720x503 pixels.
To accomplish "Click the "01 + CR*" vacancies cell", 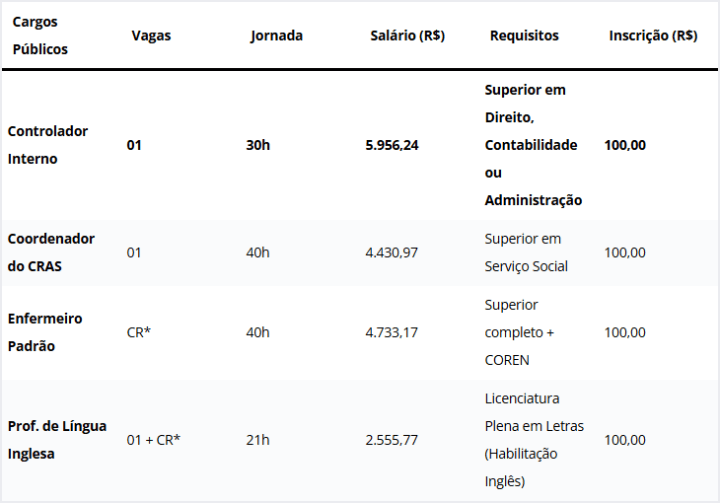I will pyautogui.click(x=153, y=440).
